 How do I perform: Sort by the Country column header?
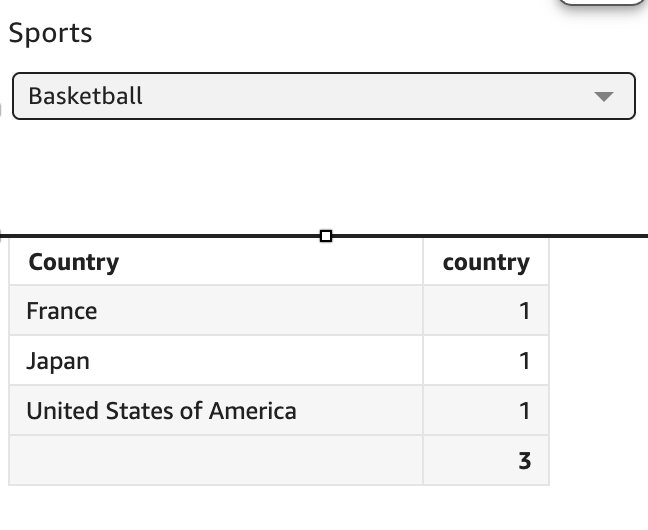click(74, 262)
